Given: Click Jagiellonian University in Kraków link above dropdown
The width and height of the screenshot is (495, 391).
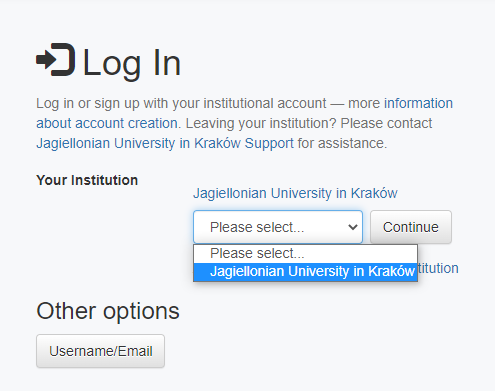Looking at the screenshot, I should (295, 193).
